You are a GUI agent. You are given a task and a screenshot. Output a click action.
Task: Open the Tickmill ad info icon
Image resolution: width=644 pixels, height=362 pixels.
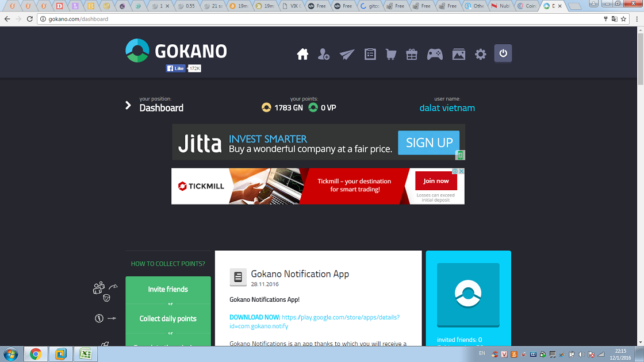[455, 171]
